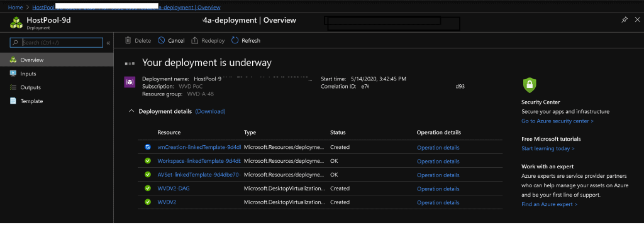Click the Redeploy upload icon
Image resolution: width=644 pixels, height=230 pixels.
click(x=195, y=40)
